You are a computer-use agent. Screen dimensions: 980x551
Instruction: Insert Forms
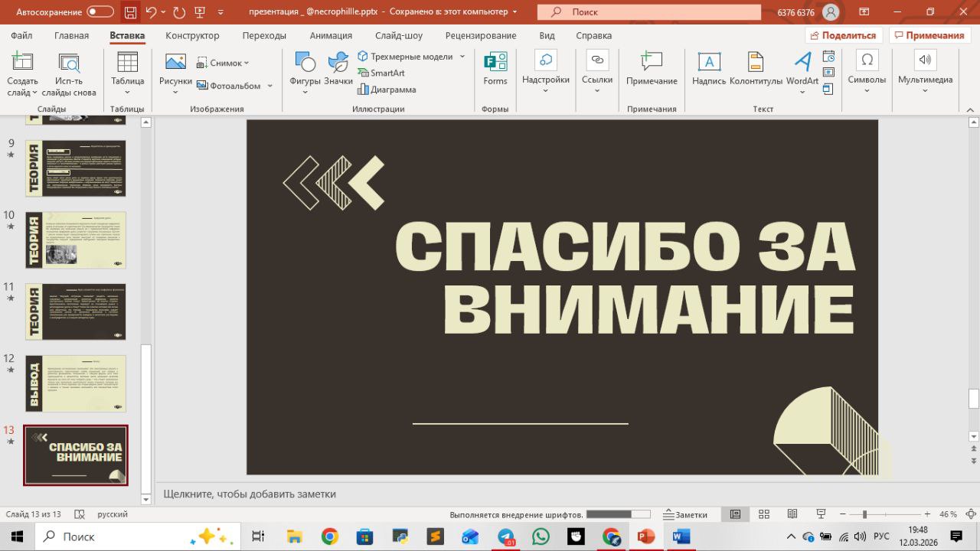(x=495, y=69)
